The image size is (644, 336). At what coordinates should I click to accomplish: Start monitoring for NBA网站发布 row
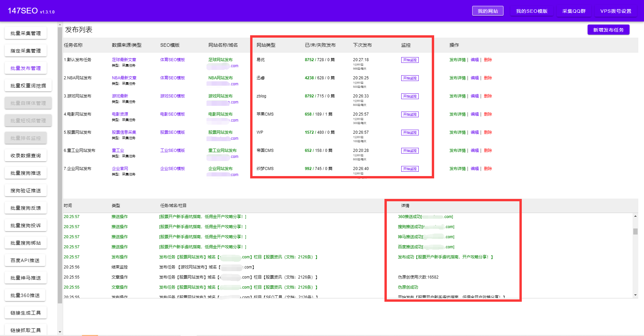click(410, 78)
